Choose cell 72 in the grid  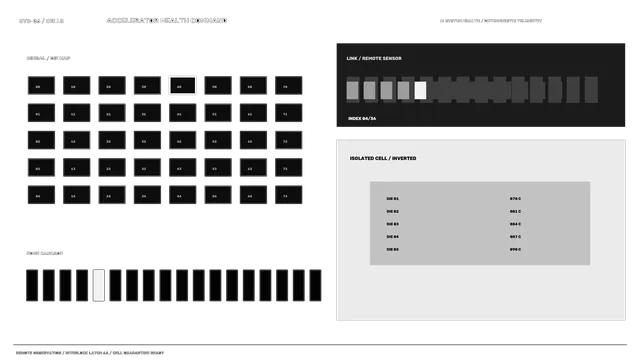289,140
